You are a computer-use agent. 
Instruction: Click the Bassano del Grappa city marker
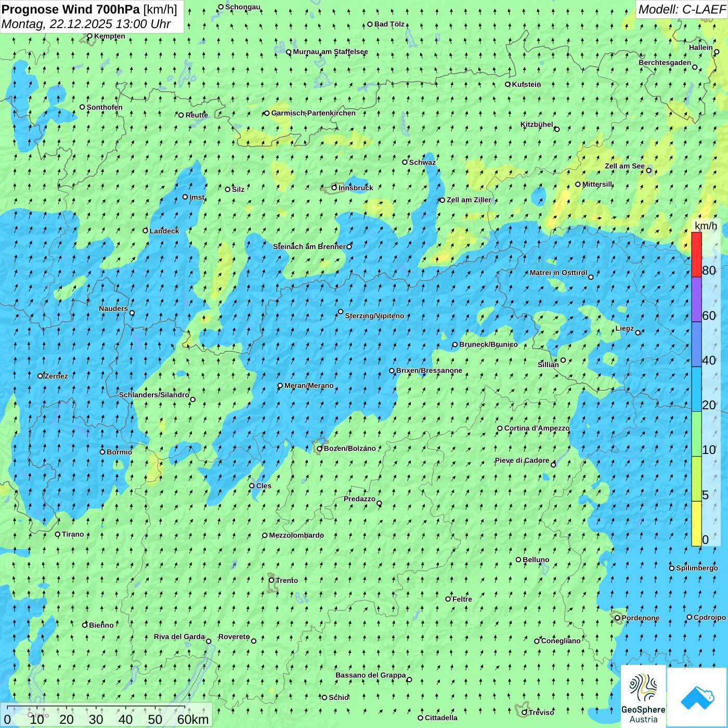pos(409,679)
